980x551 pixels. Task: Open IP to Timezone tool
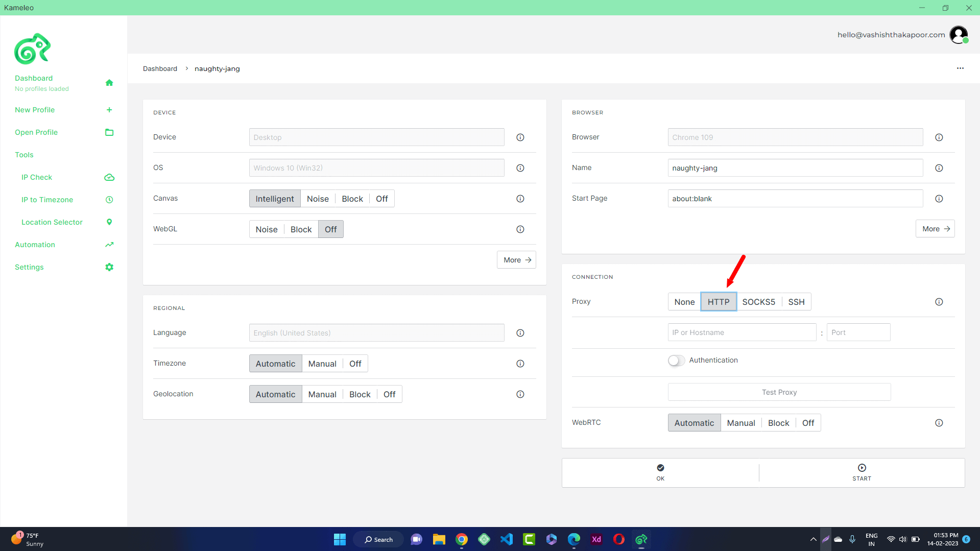[x=47, y=200]
